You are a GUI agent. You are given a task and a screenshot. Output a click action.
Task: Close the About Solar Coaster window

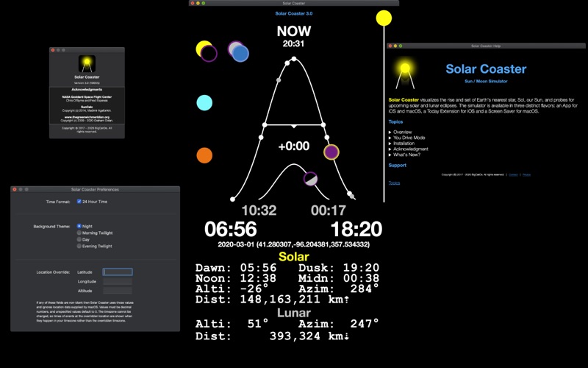[x=53, y=50]
